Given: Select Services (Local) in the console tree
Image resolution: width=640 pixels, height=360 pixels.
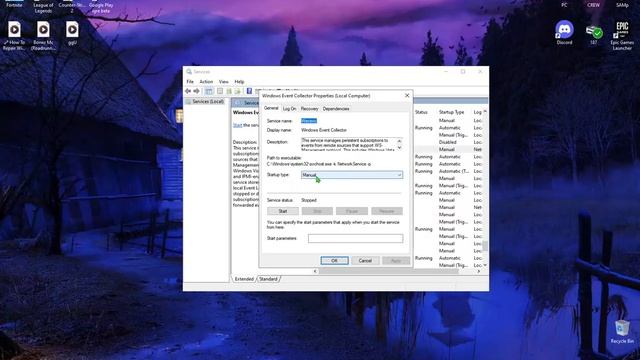Looking at the screenshot, I should pos(204,101).
